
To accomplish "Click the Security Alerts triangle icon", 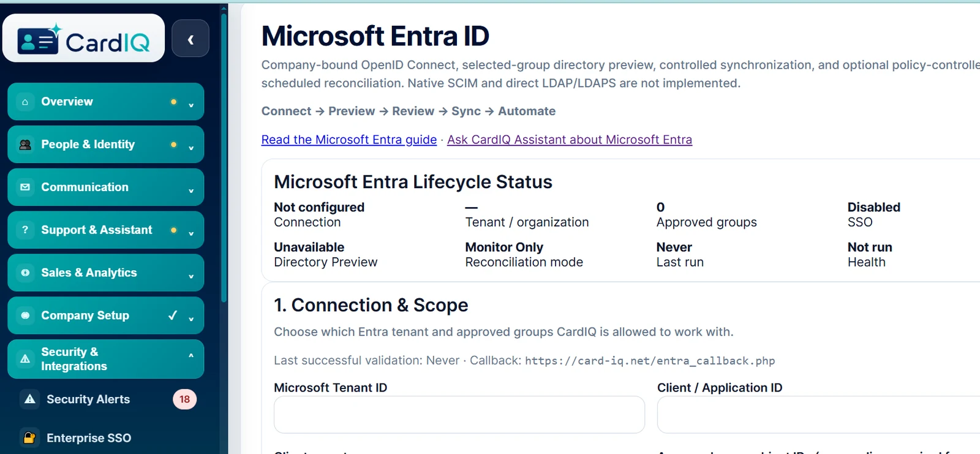I will pos(29,399).
